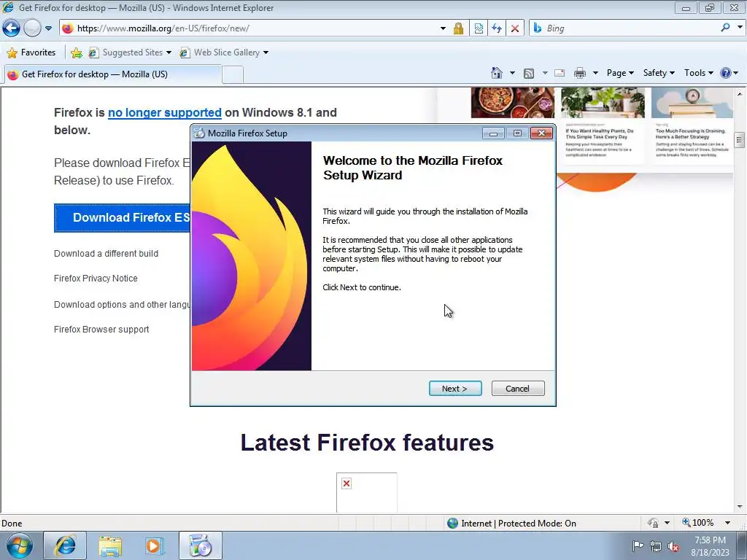Click the IE Forward navigation arrow
The width and height of the screenshot is (747, 560).
click(x=32, y=28)
